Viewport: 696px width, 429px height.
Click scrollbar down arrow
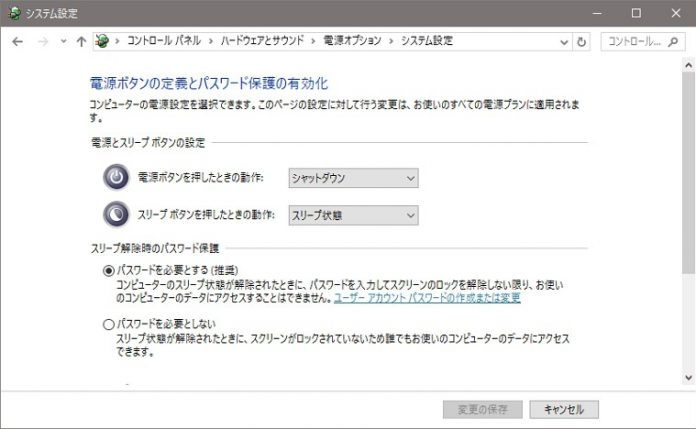(688, 378)
